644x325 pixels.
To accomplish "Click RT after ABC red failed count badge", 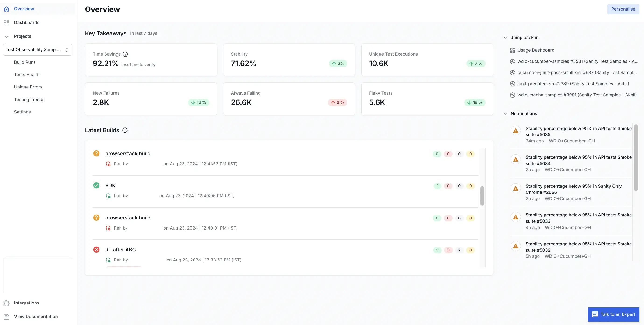I will pos(448,250).
